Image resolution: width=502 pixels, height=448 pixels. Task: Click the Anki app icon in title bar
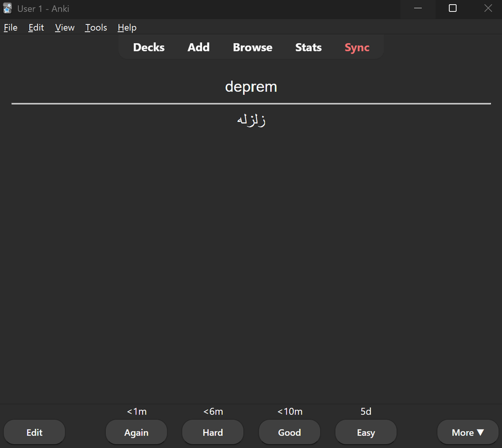pos(7,8)
